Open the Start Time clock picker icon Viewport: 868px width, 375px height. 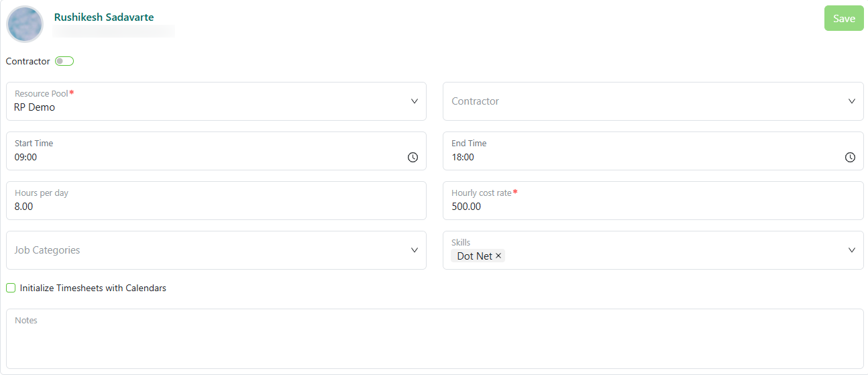(413, 157)
